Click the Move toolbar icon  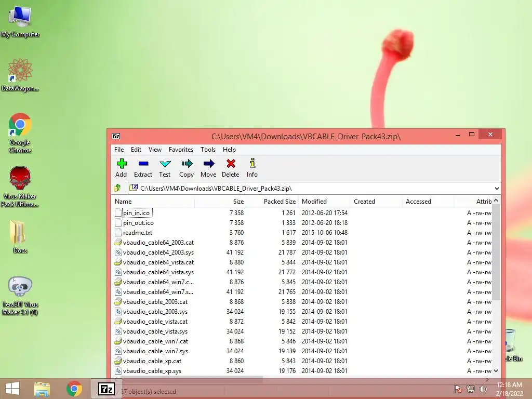point(209,164)
